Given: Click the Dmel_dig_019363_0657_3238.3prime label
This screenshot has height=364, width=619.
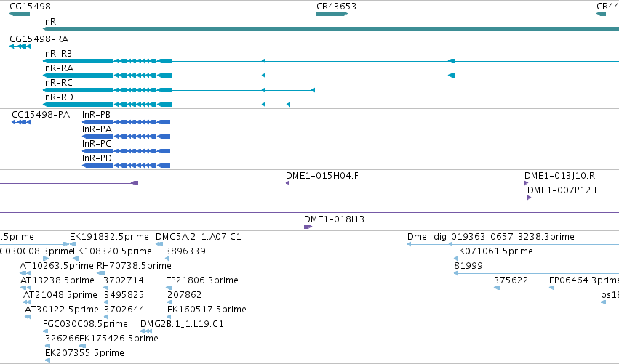Looking at the screenshot, I should (x=491, y=237).
